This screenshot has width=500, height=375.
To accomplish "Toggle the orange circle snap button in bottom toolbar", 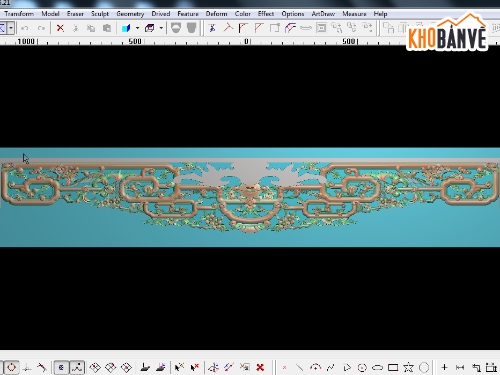I will 11,367.
